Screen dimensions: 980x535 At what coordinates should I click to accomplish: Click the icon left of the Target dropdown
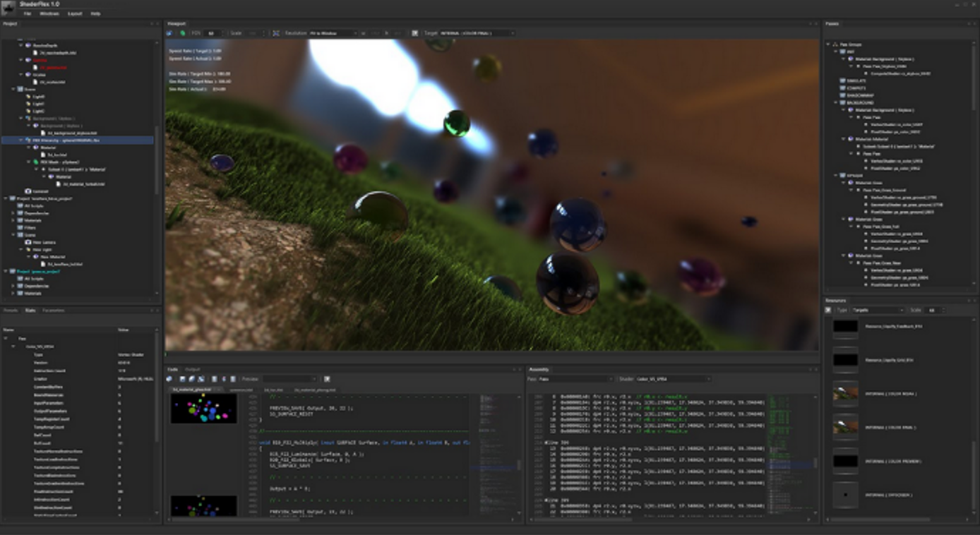coord(414,33)
